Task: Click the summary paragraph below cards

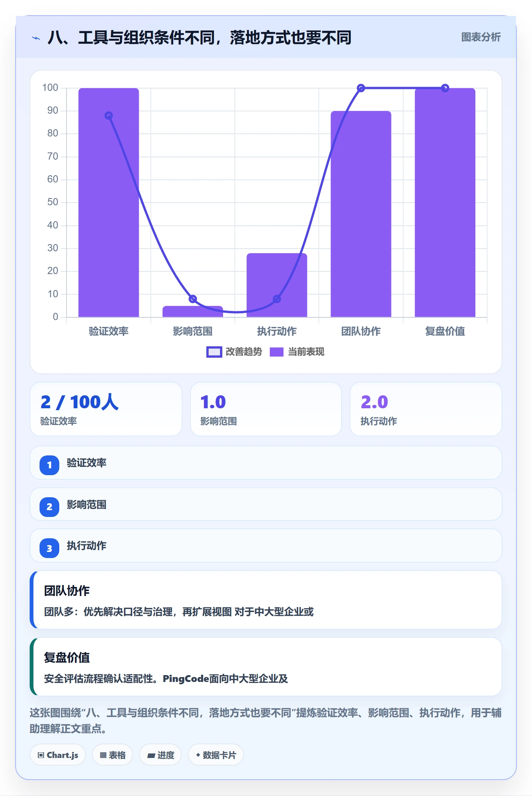Action: pos(266,720)
